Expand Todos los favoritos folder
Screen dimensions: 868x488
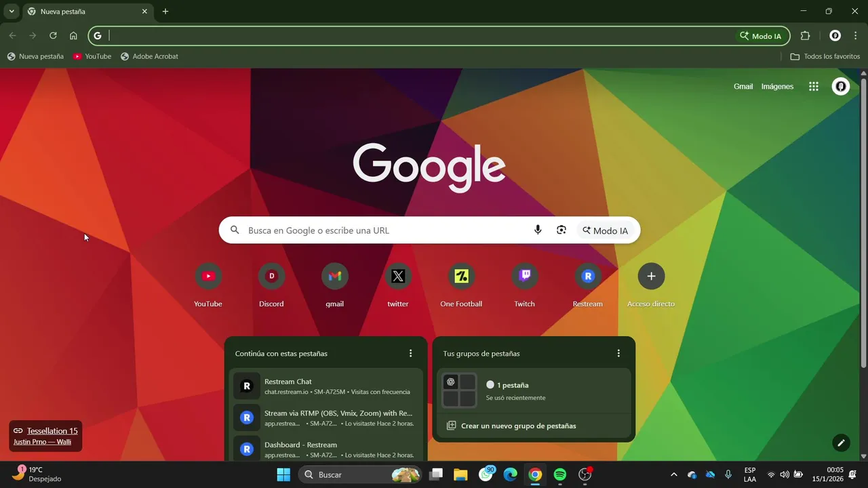825,56
